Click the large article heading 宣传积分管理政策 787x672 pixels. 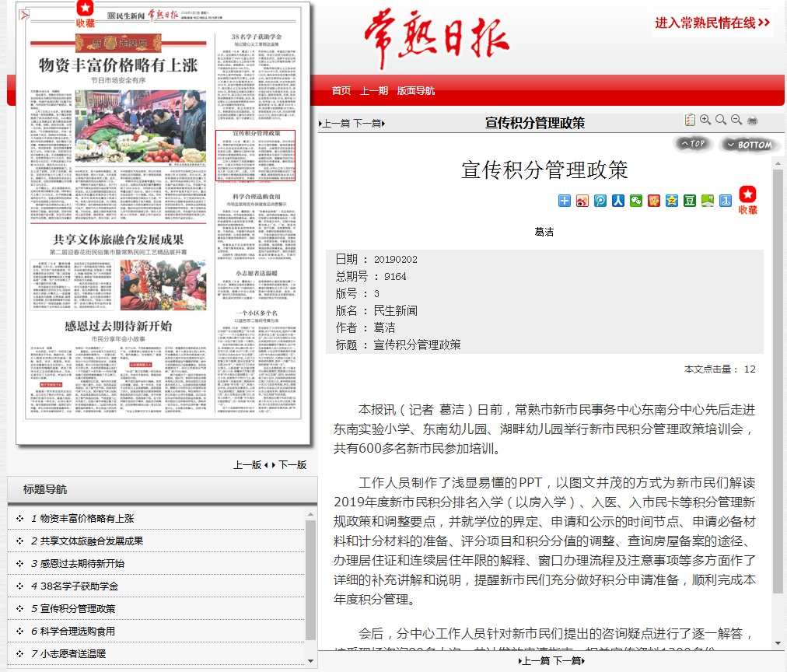point(544,170)
